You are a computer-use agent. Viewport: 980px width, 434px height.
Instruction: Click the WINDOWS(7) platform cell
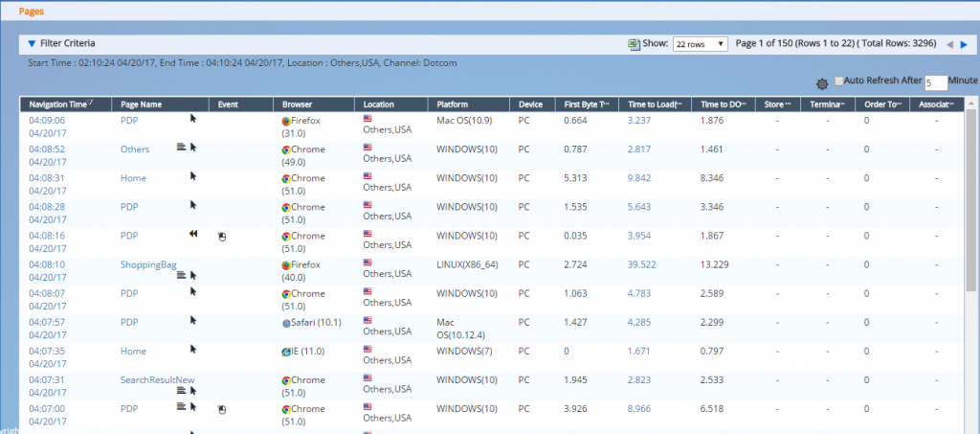point(464,351)
